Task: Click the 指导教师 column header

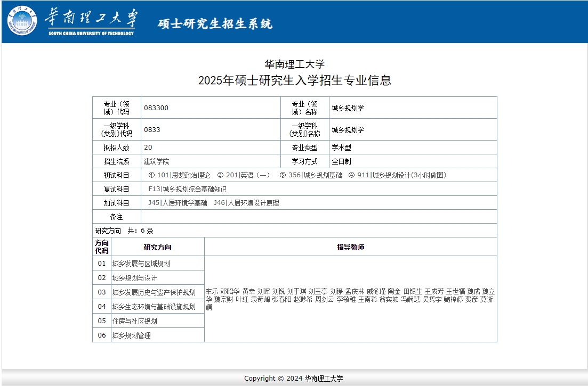Action: (351, 247)
